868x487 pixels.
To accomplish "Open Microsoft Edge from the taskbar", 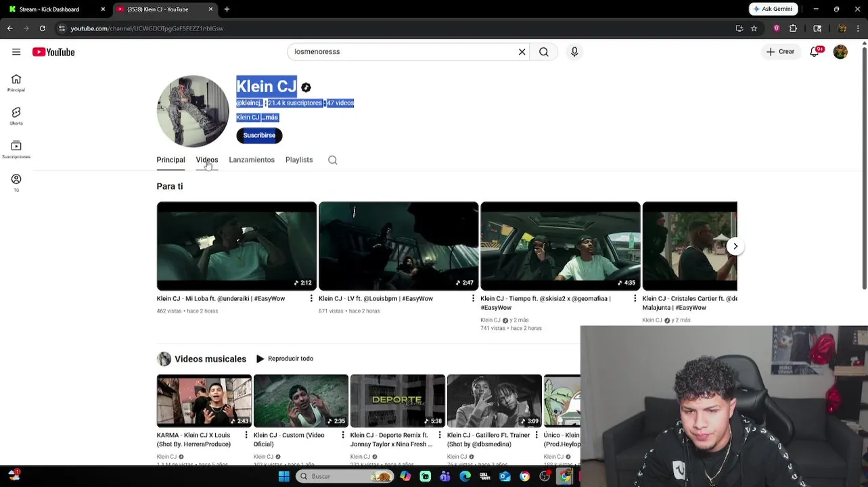I will pos(465,476).
